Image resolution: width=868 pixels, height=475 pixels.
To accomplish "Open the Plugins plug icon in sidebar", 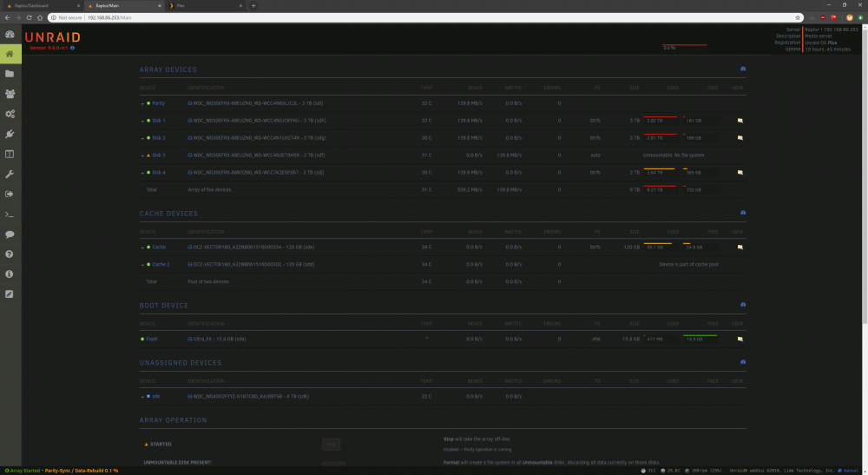I will 10,134.
